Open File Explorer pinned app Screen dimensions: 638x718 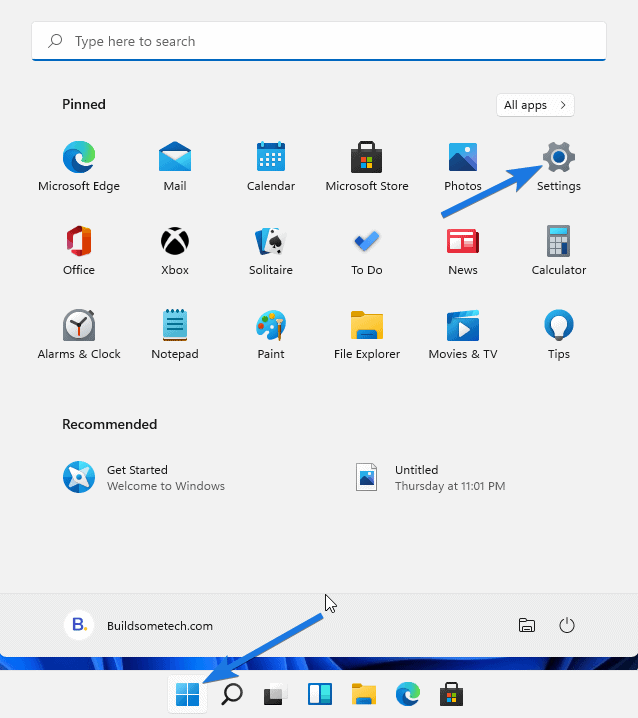(366, 334)
